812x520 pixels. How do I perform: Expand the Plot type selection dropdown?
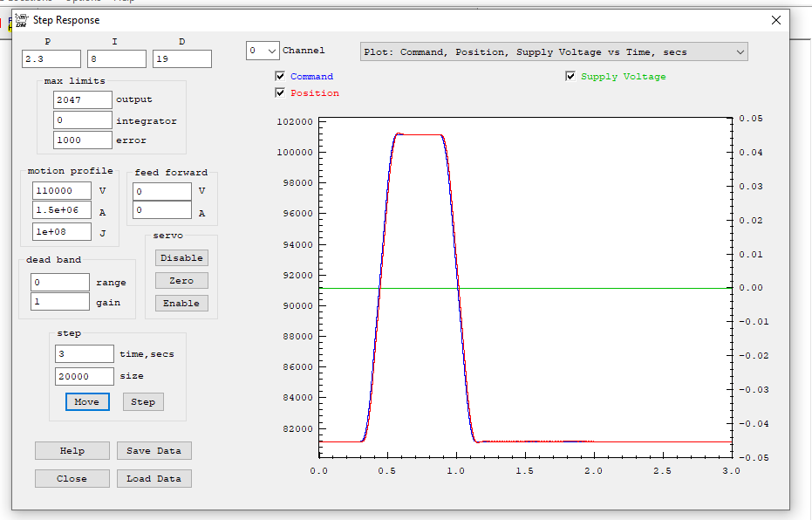[554, 52]
